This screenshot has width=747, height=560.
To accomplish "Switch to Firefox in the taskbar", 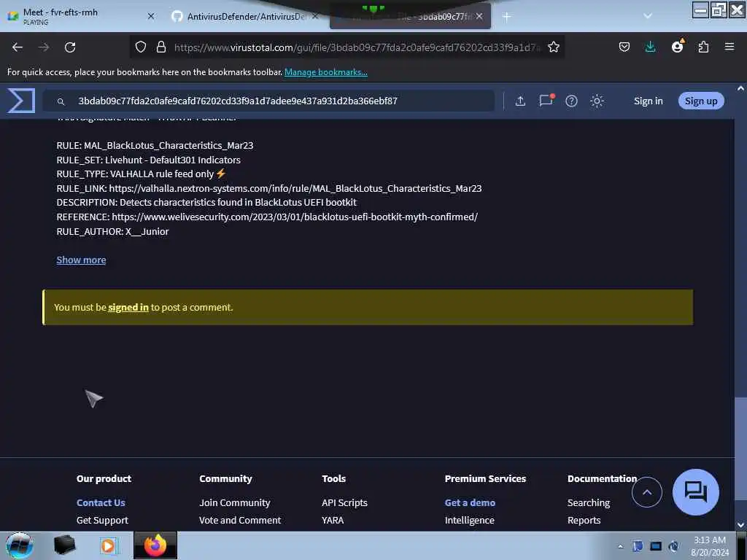I will pos(155,545).
